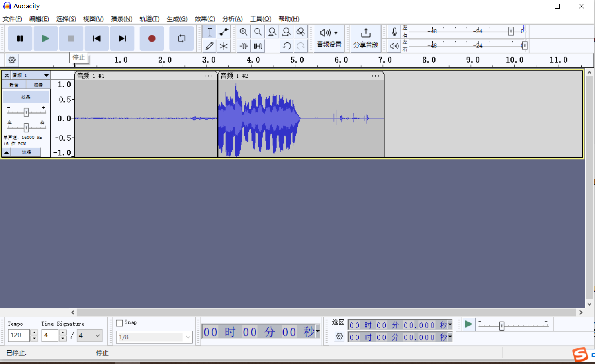
Task: Select the Draw pencil tool
Action: coord(210,46)
